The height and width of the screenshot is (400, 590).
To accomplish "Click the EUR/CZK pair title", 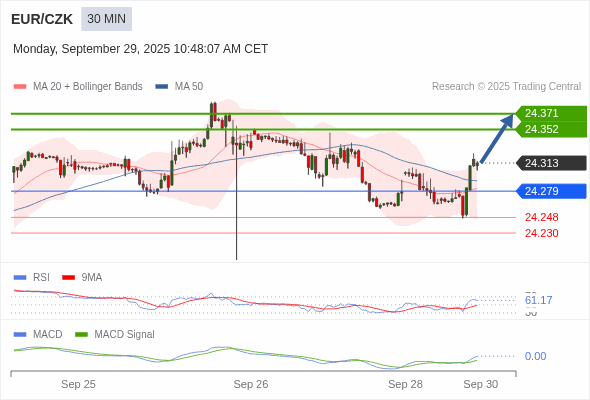I will tap(42, 19).
